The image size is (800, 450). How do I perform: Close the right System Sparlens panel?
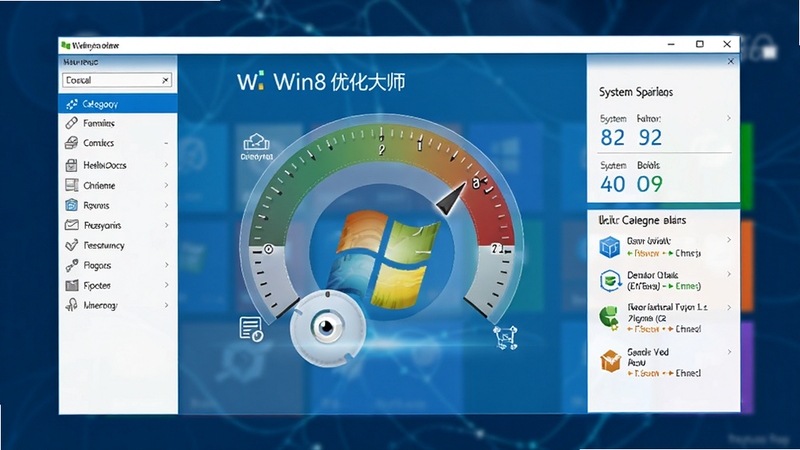(731, 61)
